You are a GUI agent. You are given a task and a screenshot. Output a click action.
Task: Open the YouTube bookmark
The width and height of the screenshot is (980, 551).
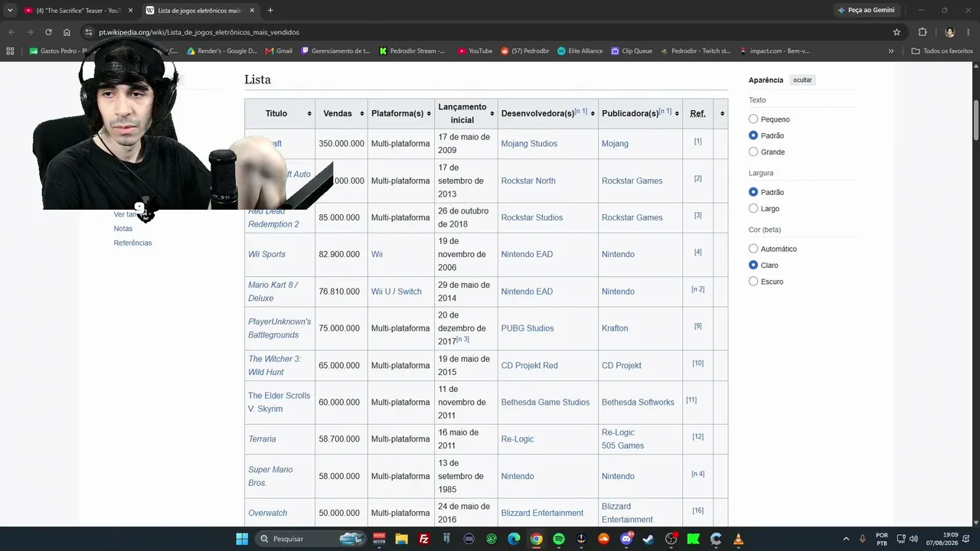pos(475,51)
